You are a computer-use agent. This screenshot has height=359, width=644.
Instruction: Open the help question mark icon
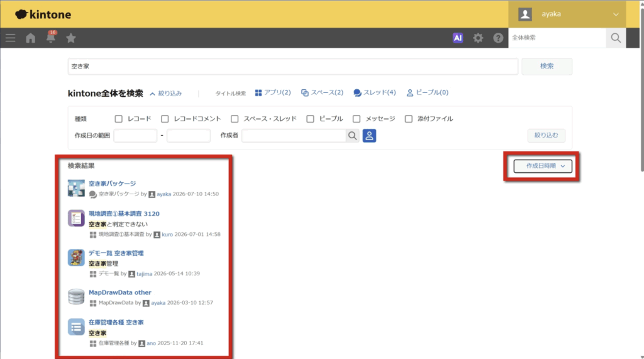[x=498, y=38]
